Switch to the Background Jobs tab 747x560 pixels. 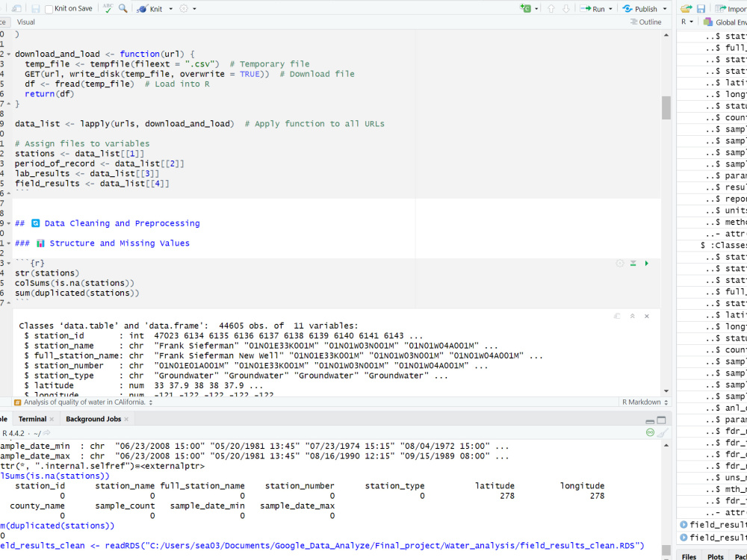pos(93,419)
